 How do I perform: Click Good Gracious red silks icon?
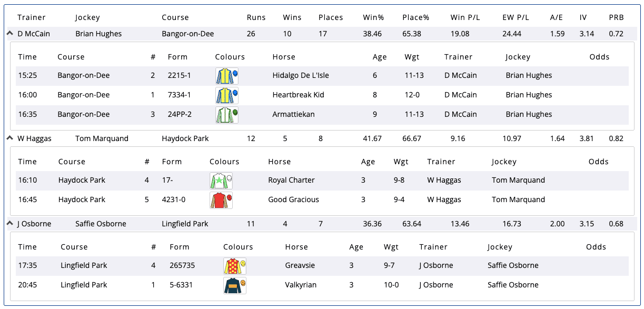pos(221,200)
